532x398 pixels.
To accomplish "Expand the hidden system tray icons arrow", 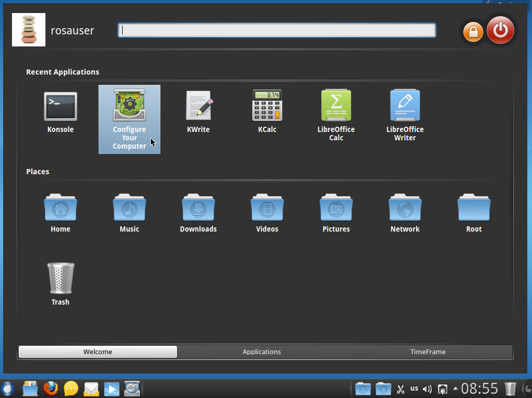I will [455, 389].
